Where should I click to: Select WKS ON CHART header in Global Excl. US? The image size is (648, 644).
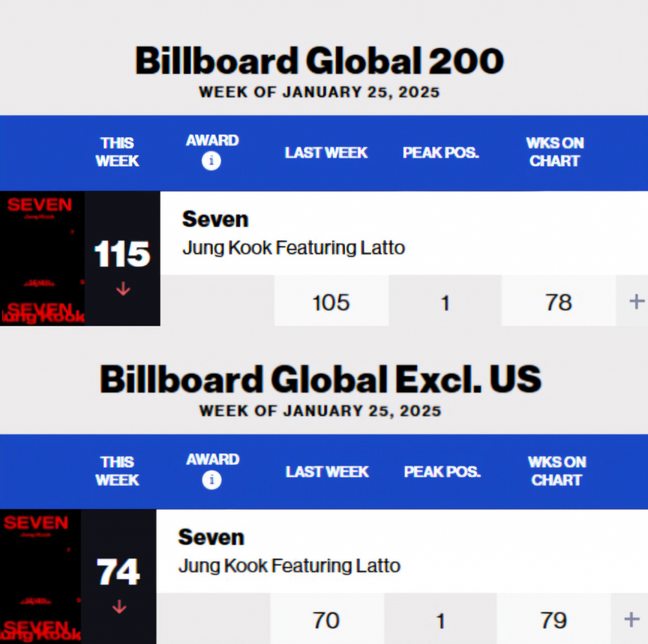coord(556,471)
